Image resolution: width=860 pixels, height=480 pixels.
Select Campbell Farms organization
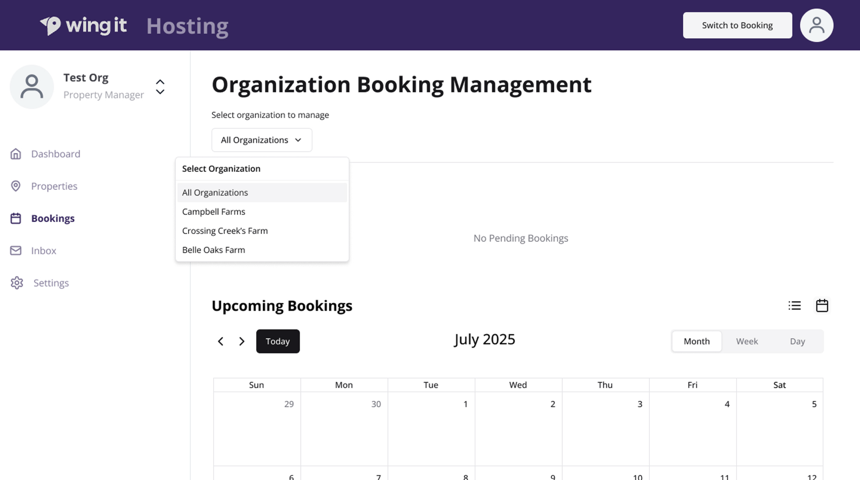click(262, 212)
